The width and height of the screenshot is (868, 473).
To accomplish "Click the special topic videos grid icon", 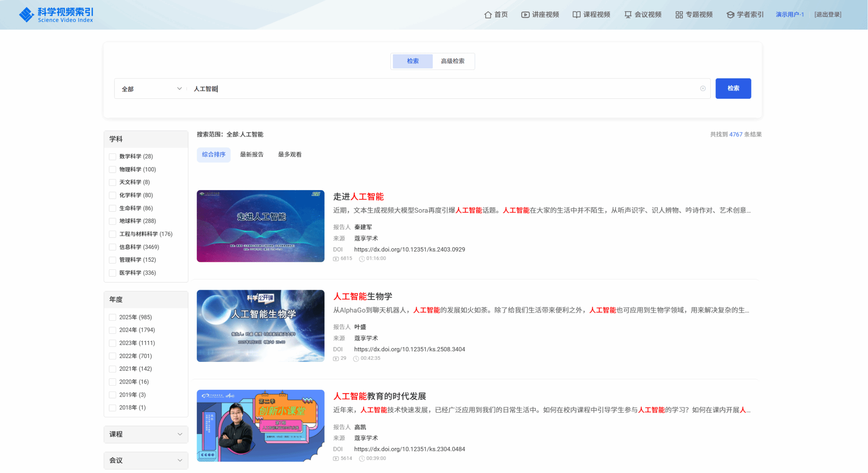I will click(679, 15).
